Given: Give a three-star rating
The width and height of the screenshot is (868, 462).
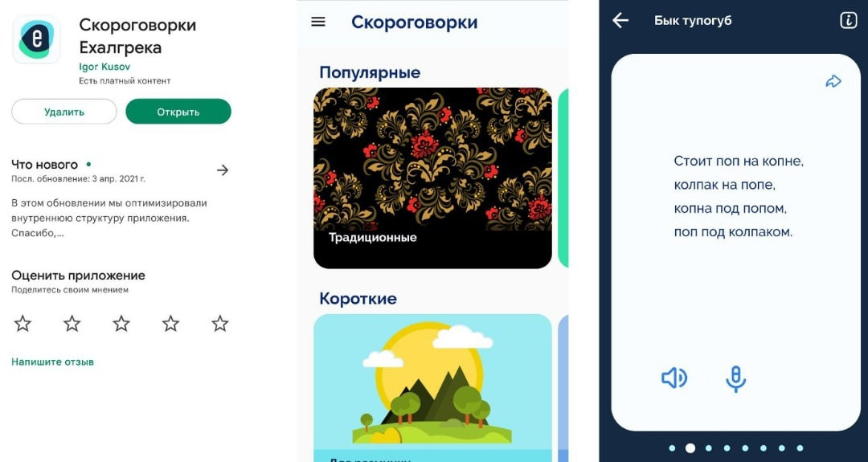Looking at the screenshot, I should [x=121, y=323].
